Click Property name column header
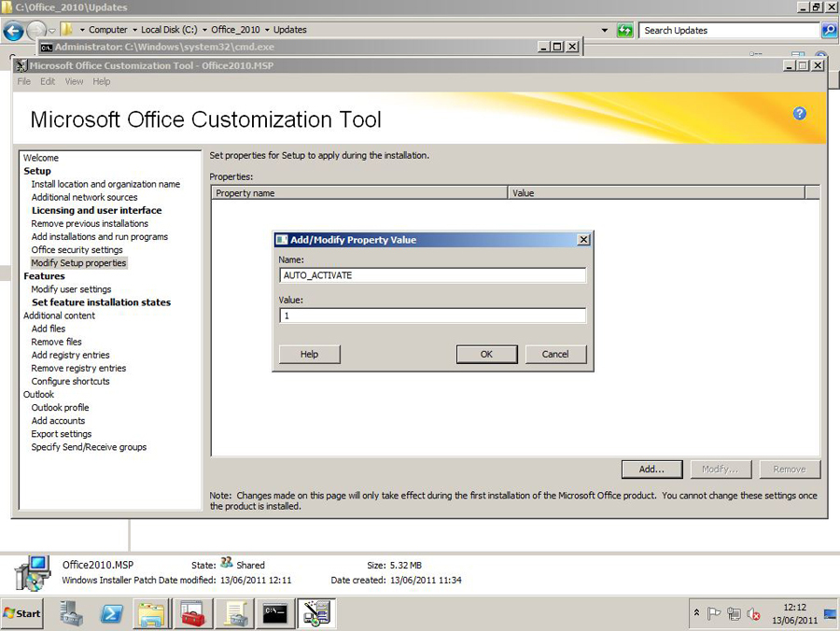840x631 pixels. [359, 193]
